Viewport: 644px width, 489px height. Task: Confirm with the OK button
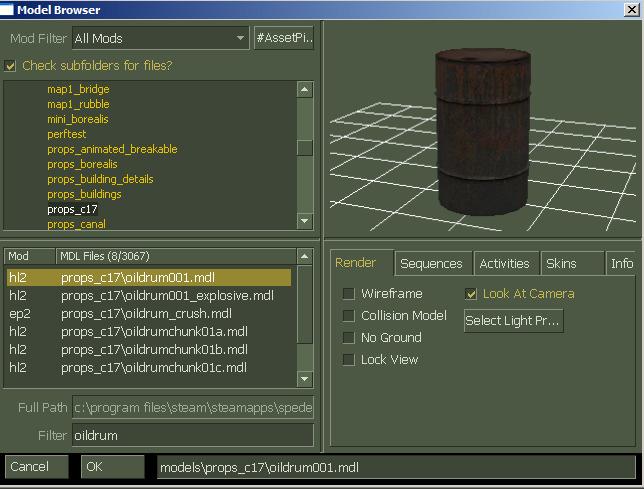[113, 467]
